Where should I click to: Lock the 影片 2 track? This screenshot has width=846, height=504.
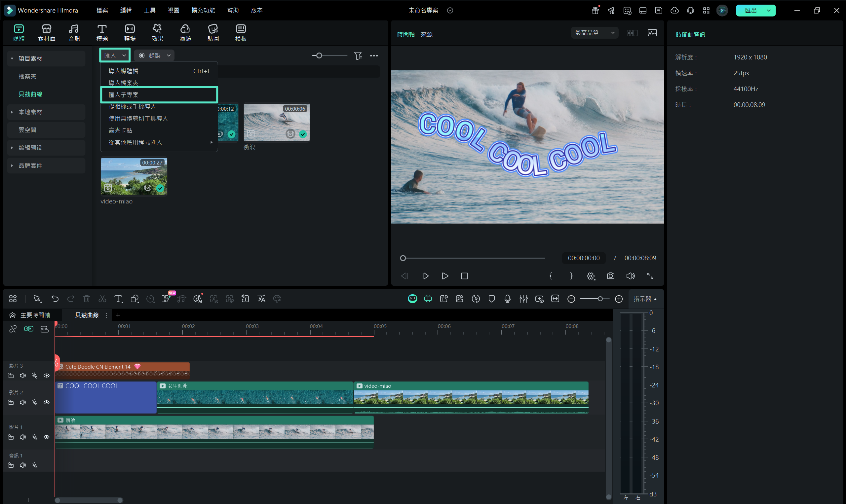[11, 403]
